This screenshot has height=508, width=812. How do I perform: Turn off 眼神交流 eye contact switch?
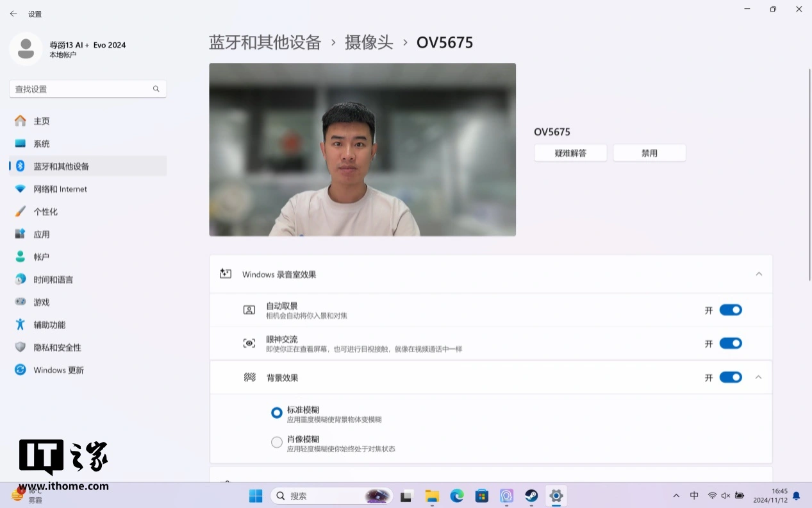pyautogui.click(x=730, y=343)
